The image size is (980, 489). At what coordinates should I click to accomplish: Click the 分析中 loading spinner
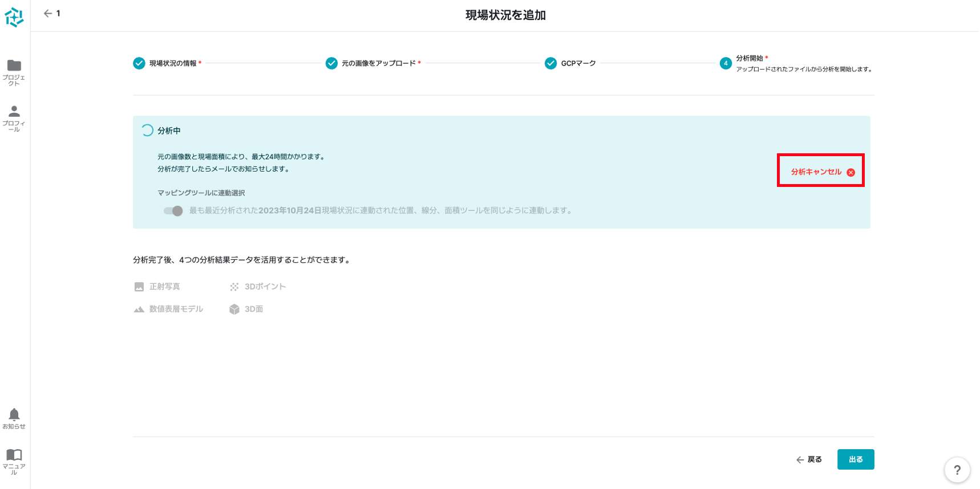coord(147,131)
